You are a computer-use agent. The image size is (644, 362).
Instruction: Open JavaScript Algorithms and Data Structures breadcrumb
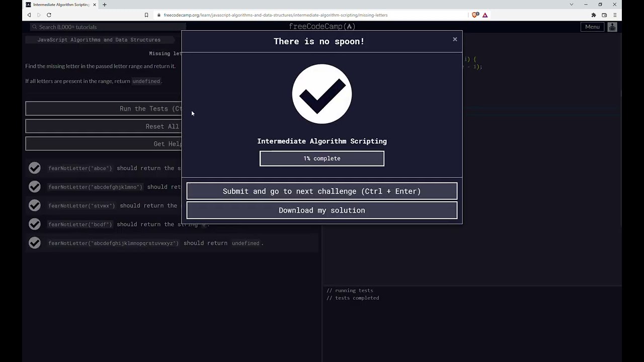[x=99, y=40]
